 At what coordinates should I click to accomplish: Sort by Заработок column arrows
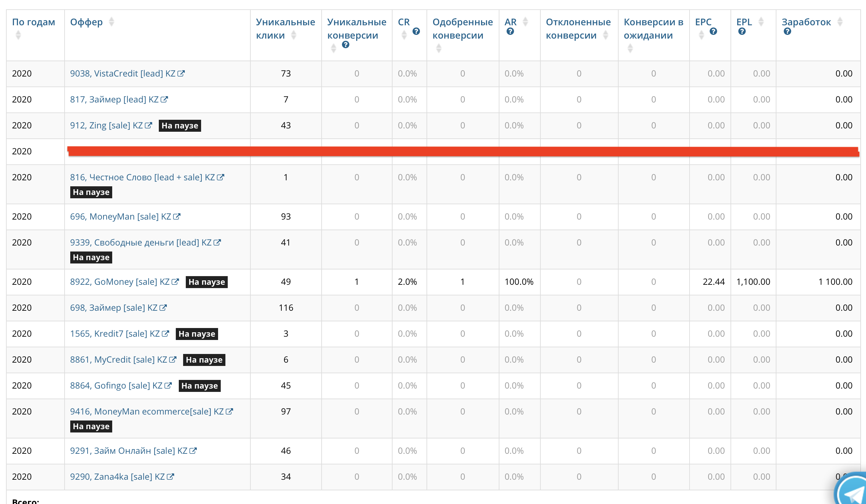pyautogui.click(x=840, y=22)
